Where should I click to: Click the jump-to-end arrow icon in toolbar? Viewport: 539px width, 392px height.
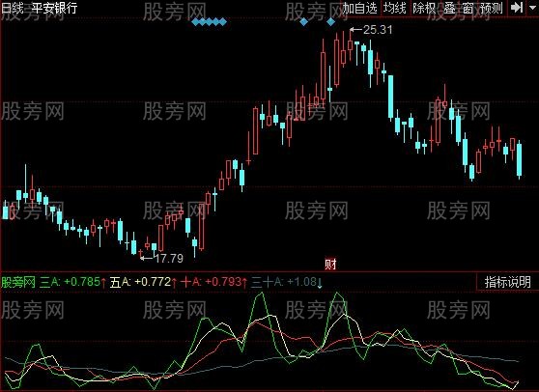pos(517,8)
